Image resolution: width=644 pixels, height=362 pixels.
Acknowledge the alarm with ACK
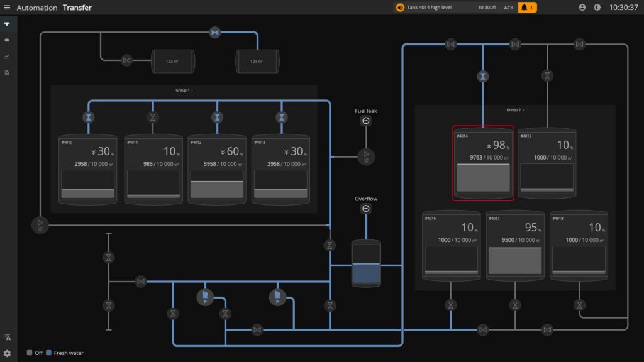point(508,8)
